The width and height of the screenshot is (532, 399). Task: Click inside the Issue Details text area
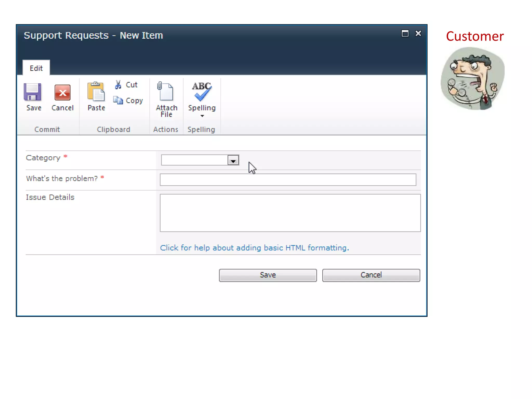click(290, 213)
